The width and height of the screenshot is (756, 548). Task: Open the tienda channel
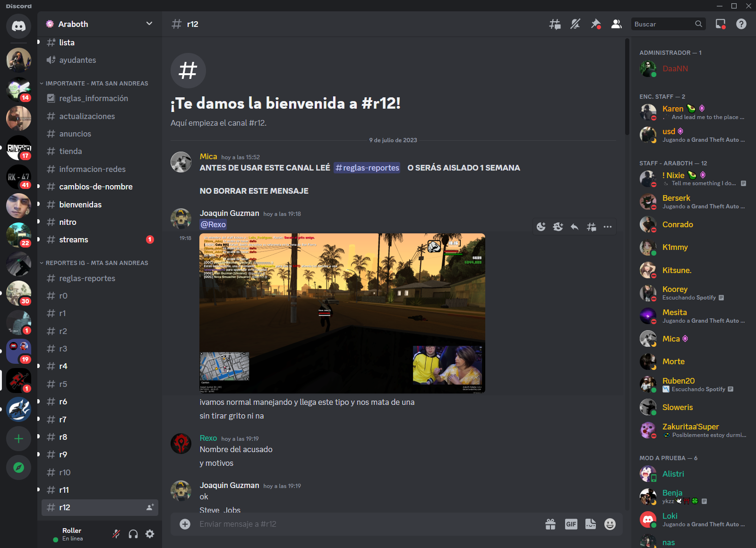100,151
